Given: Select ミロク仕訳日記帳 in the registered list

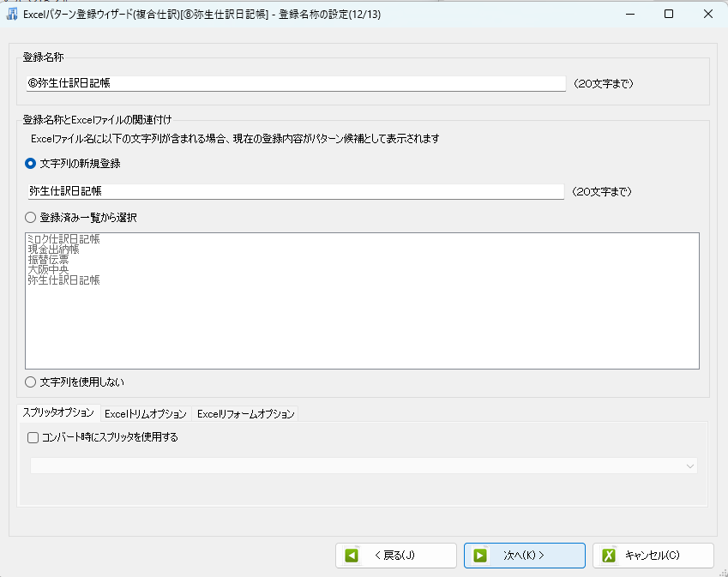Looking at the screenshot, I should (63, 239).
